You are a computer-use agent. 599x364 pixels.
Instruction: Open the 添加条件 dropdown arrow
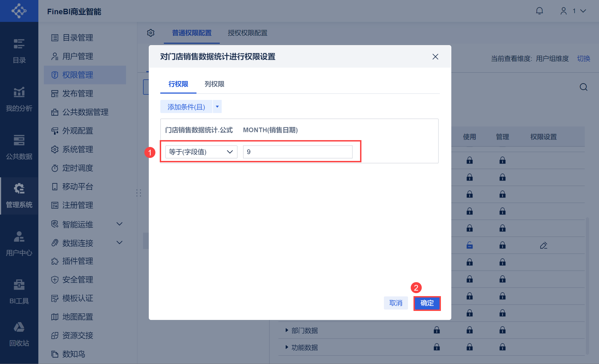[217, 107]
